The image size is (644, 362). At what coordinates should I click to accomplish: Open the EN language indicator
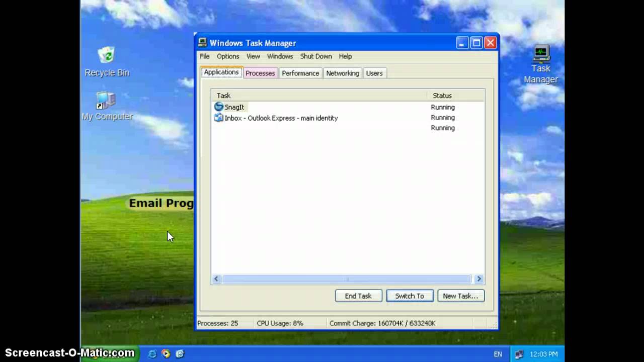point(498,354)
